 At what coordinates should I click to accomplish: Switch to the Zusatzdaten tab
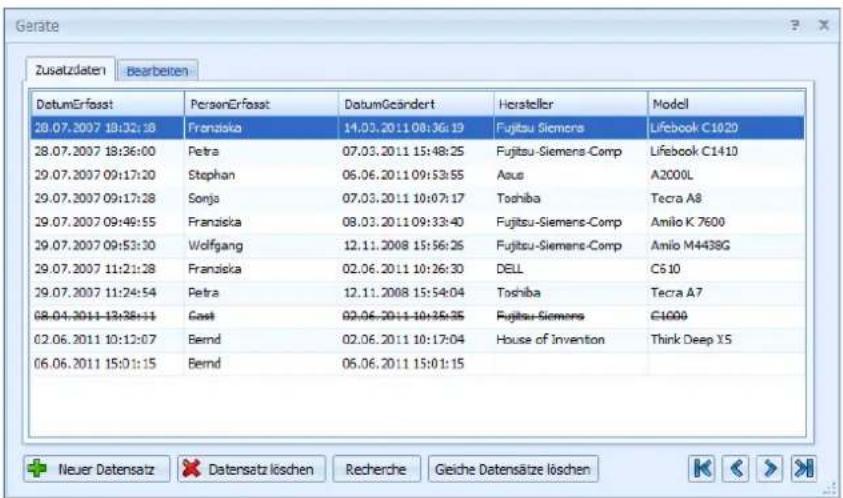point(70,70)
